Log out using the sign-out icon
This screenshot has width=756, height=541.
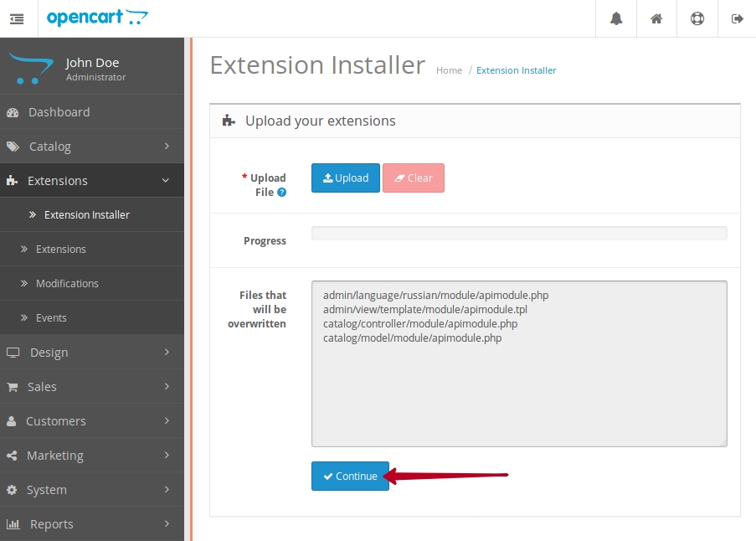[x=737, y=18]
